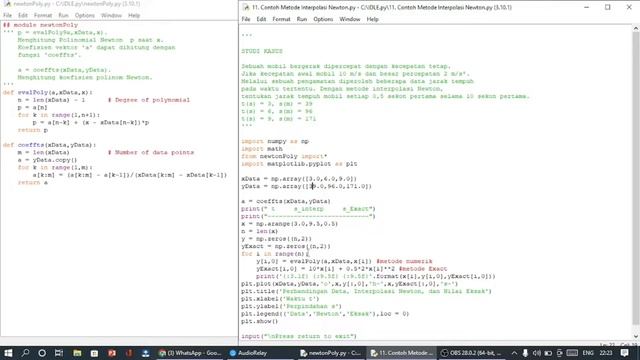Screen dimensions: 640x360
Task: Click the IDLE icon in Interpolasi Newton title bar
Action: [246, 7]
